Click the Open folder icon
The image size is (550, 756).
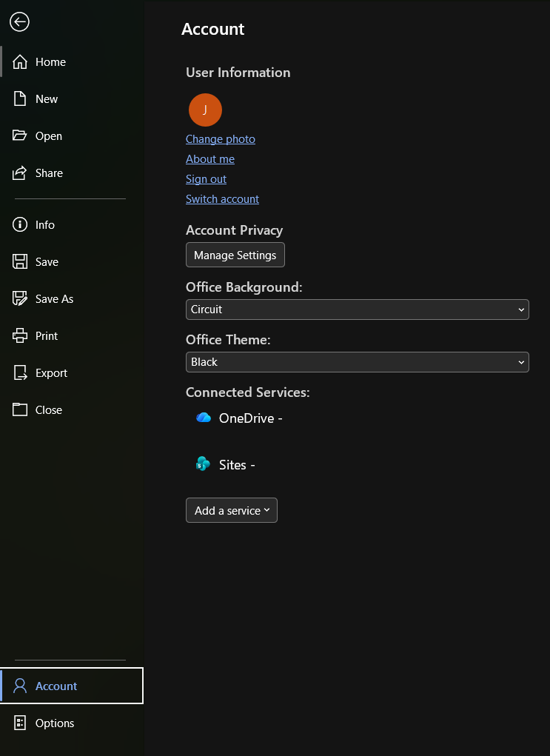pos(20,136)
